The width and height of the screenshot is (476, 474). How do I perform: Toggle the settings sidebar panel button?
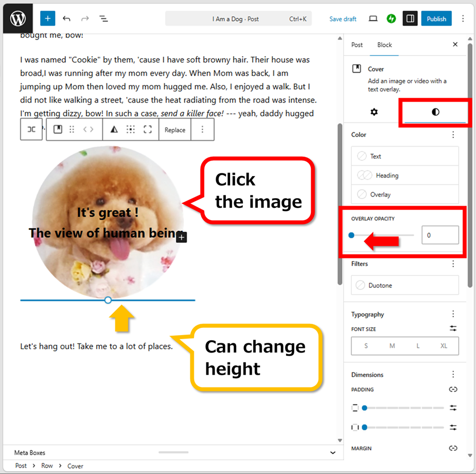pos(410,19)
